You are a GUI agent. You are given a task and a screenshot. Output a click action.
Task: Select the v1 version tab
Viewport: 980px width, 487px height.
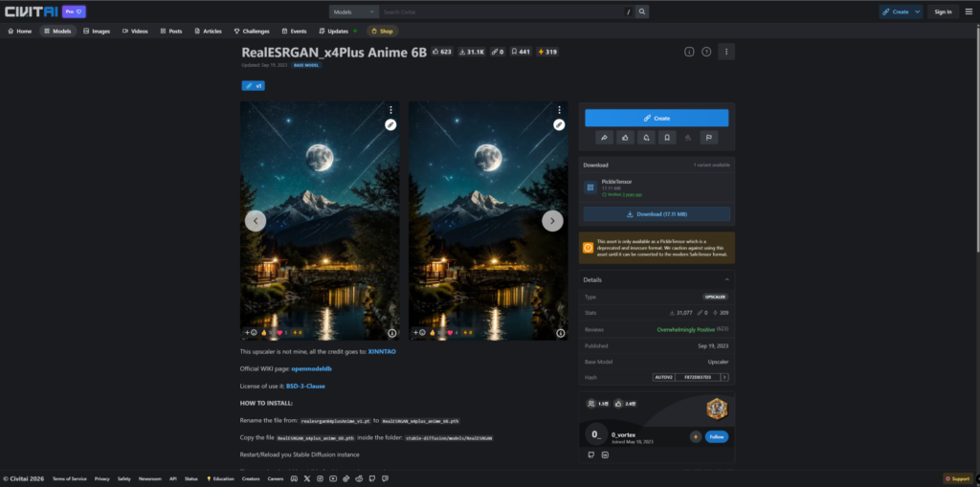click(x=253, y=86)
